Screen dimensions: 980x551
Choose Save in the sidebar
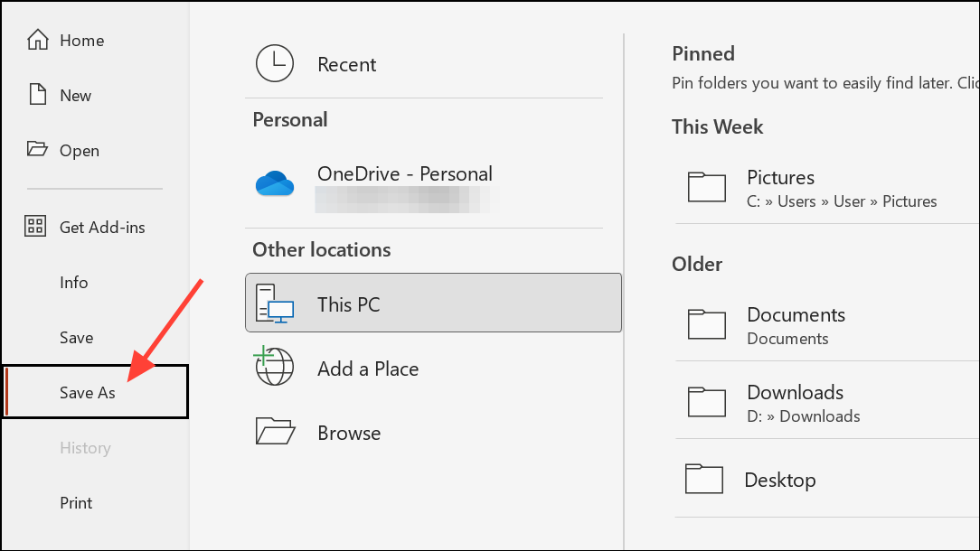pos(77,338)
